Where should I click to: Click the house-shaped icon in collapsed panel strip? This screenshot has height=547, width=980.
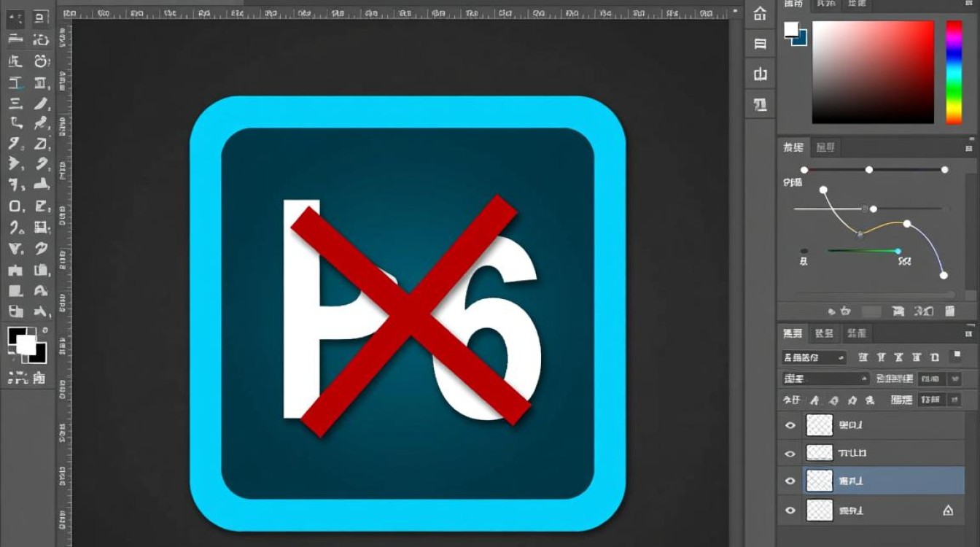click(760, 13)
